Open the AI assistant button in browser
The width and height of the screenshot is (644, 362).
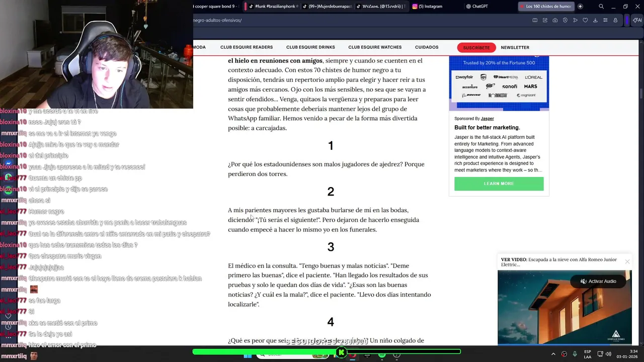click(x=637, y=20)
